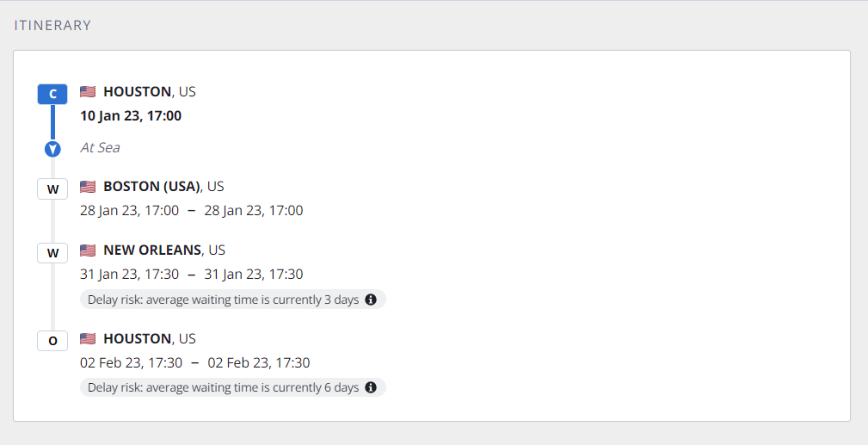Open info icon for 3 days delay risk
The image size is (868, 445).
coord(371,300)
